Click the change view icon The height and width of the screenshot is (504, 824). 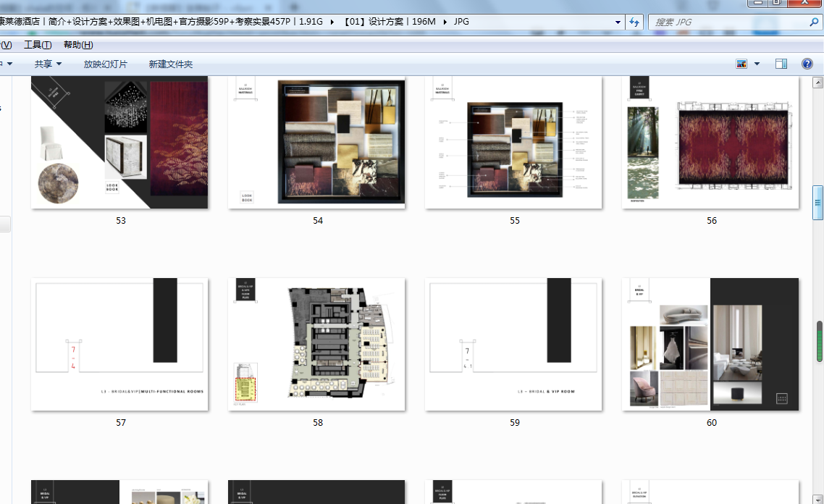[741, 64]
